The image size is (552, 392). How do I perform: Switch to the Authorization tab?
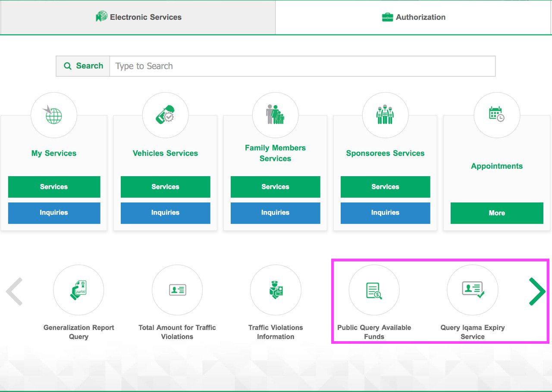414,17
